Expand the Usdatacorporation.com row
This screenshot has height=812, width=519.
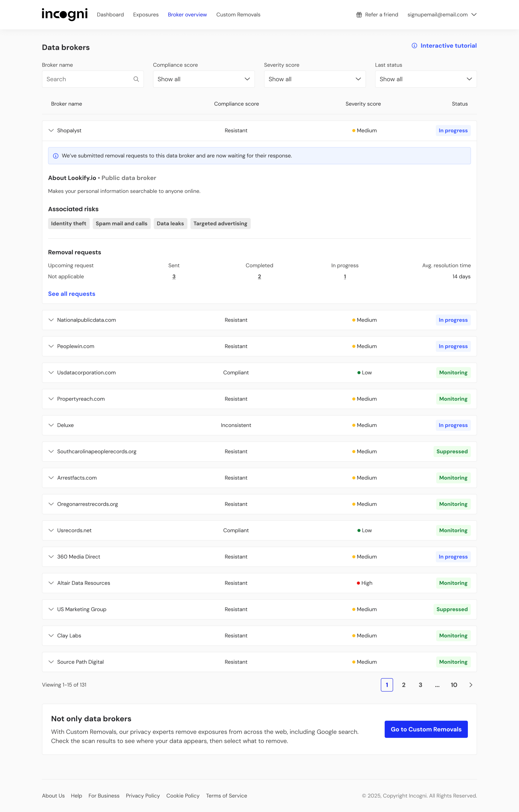(51, 373)
